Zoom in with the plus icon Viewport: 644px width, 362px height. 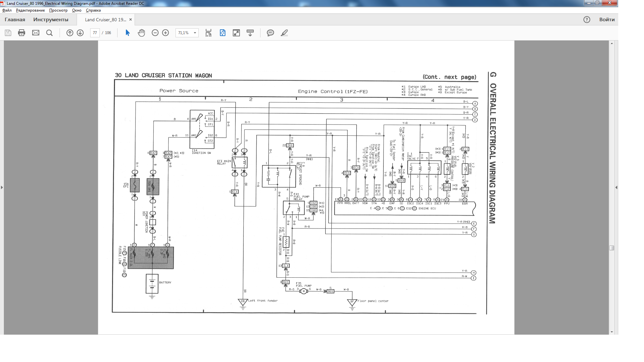[166, 33]
